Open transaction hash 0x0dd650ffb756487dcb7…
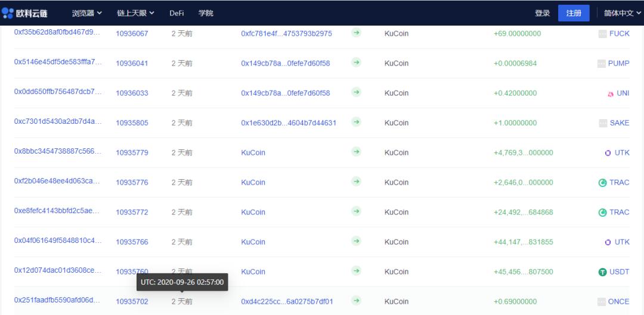The height and width of the screenshot is (315, 644). 57,92
